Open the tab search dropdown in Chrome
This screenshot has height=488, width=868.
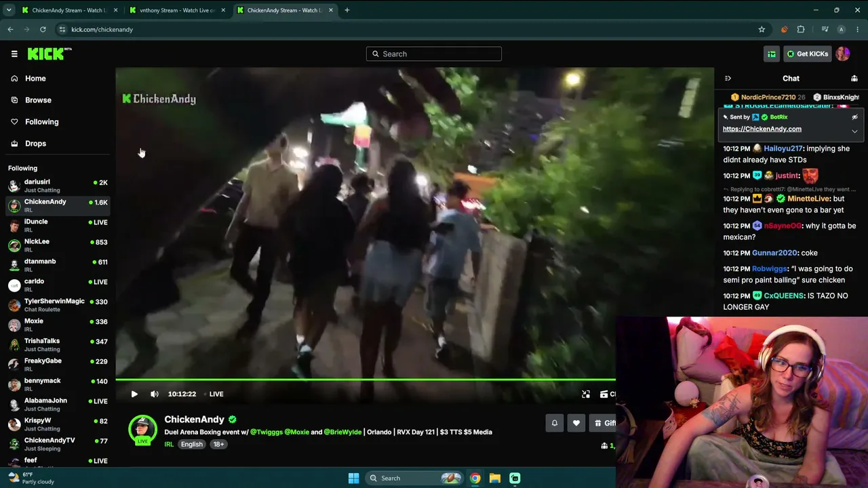coord(8,10)
